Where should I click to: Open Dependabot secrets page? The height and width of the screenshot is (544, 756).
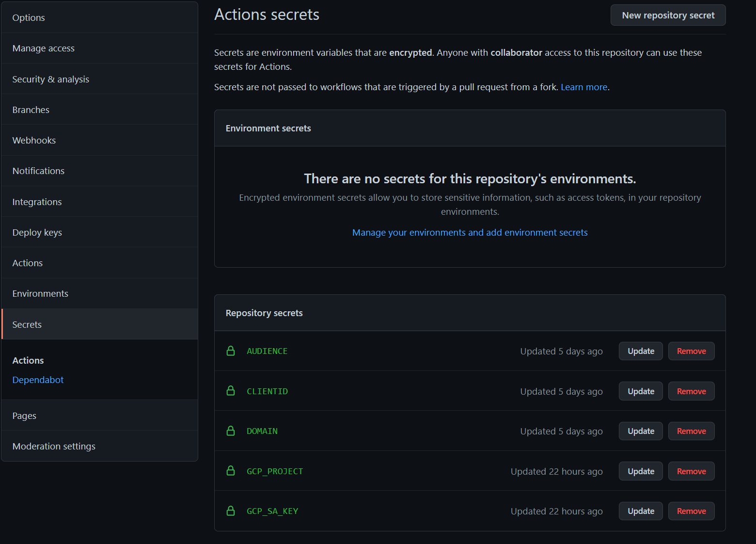point(38,380)
